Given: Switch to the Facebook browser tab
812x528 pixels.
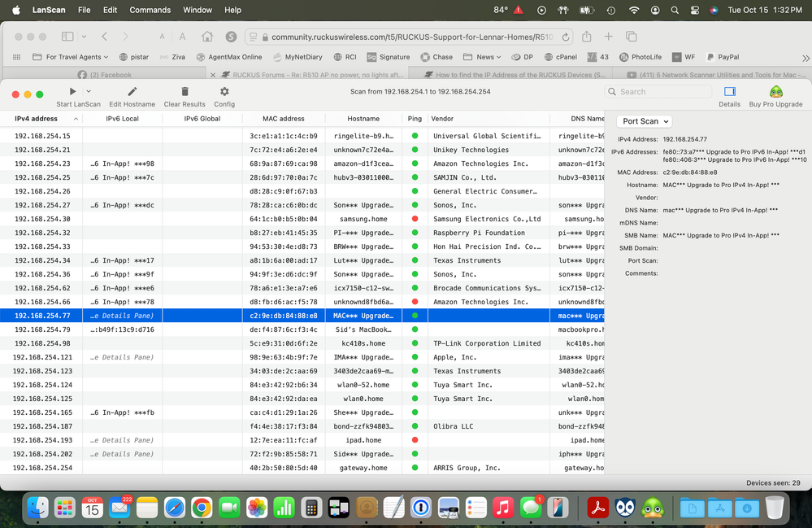Looking at the screenshot, I should (111, 75).
